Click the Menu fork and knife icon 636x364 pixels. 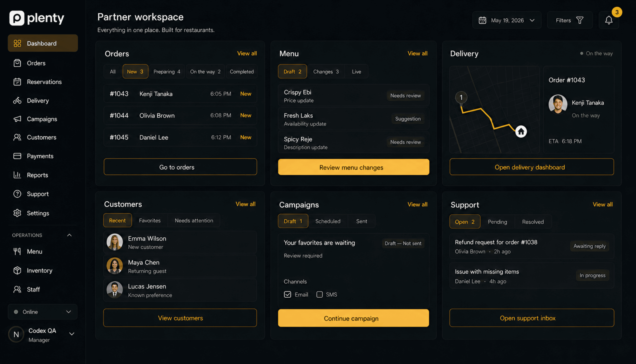pos(17,251)
